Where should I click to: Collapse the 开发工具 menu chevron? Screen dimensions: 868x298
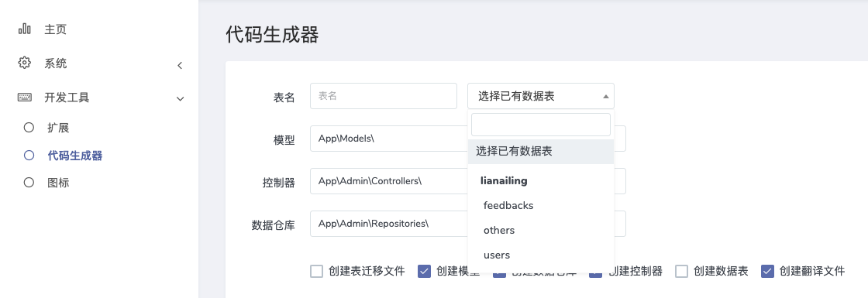coord(180,99)
